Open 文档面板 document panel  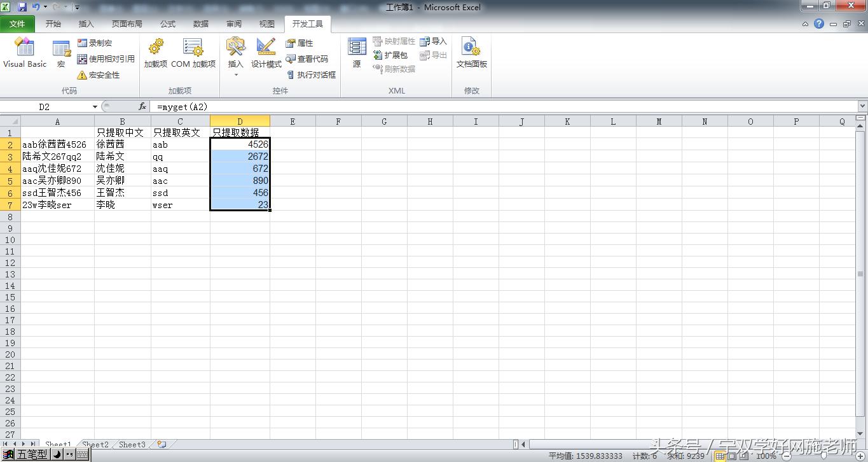click(471, 53)
